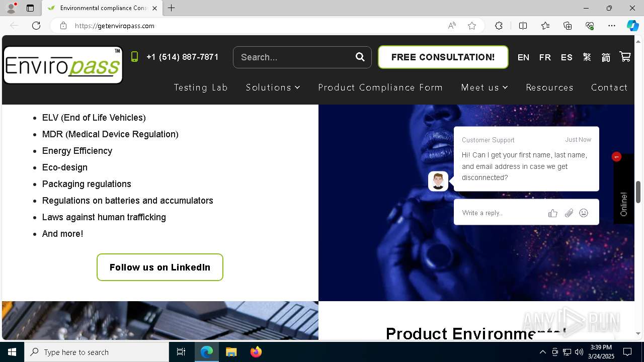
Task: Click the Enviropass logo
Action: (63, 65)
